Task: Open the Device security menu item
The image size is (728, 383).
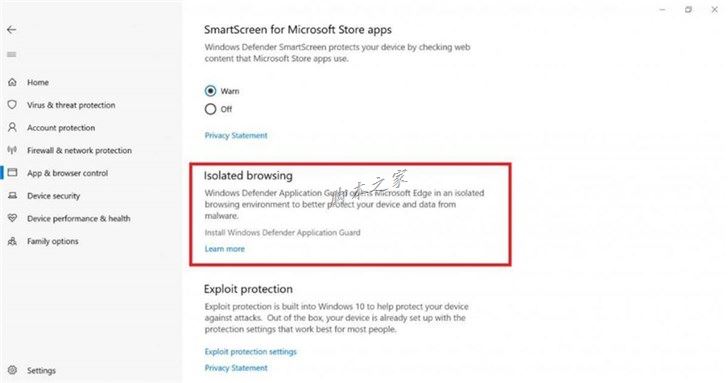Action: (53, 196)
